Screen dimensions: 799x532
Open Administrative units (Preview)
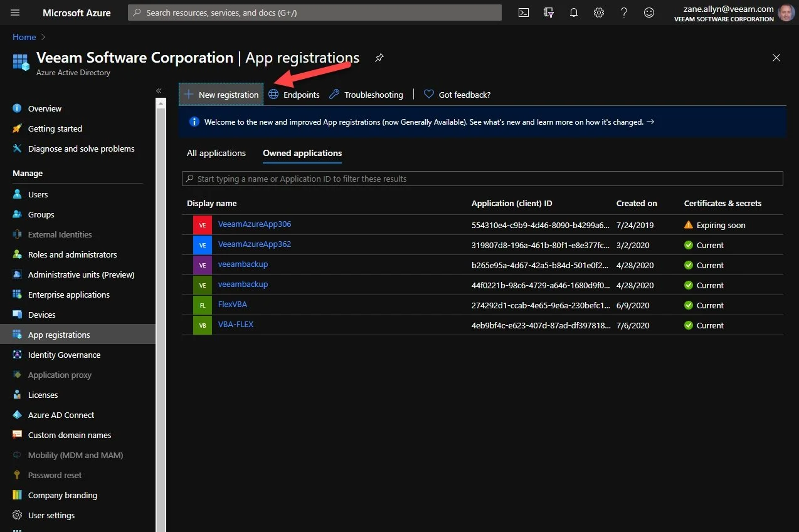pyautogui.click(x=82, y=274)
